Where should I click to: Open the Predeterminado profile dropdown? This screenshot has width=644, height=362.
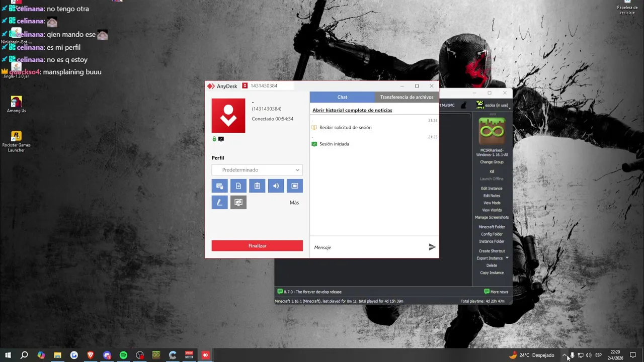click(x=257, y=170)
